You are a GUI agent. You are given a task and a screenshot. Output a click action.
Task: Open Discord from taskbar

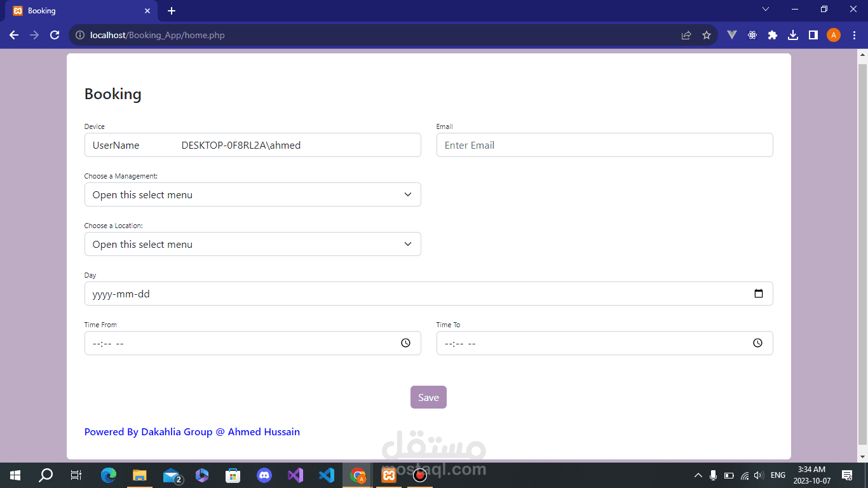(264, 475)
